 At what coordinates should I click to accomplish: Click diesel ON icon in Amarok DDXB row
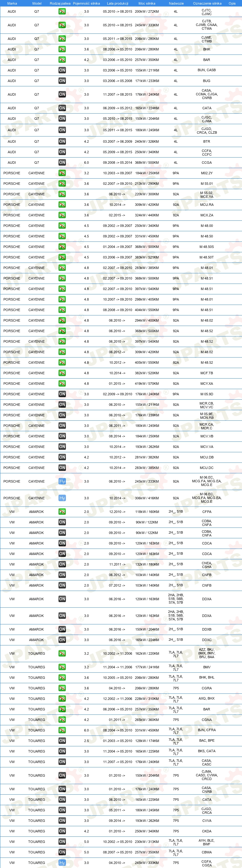(62, 629)
